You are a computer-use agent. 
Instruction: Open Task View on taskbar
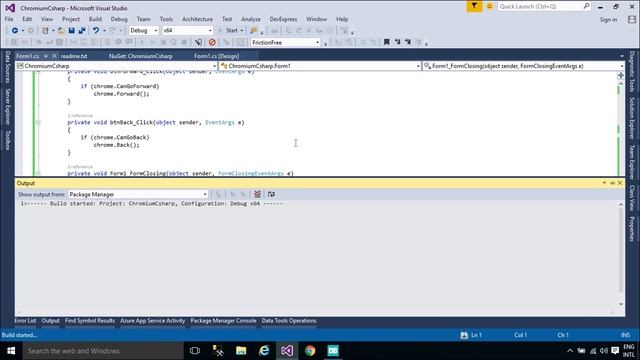[195, 351]
